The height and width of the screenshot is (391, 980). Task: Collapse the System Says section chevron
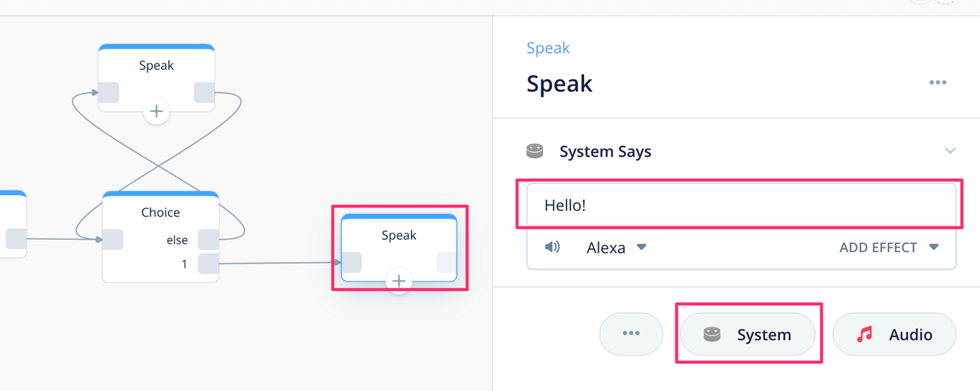[x=950, y=151]
